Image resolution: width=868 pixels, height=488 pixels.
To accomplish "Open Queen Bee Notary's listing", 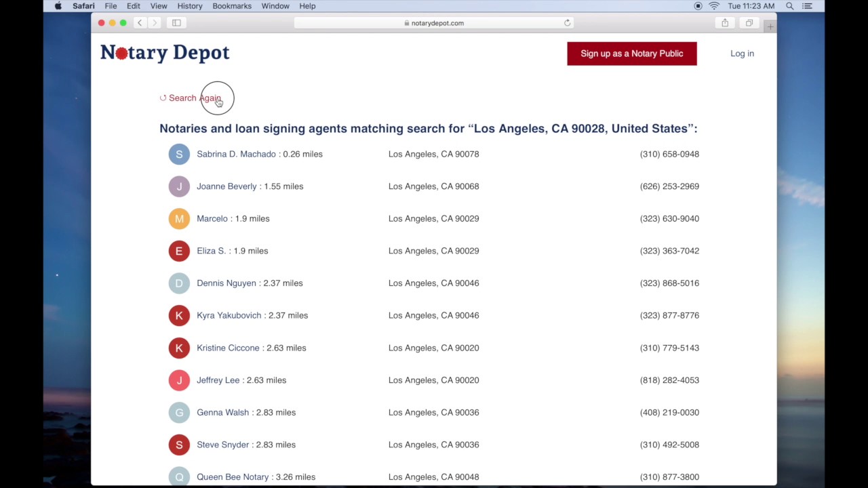I will point(233,477).
